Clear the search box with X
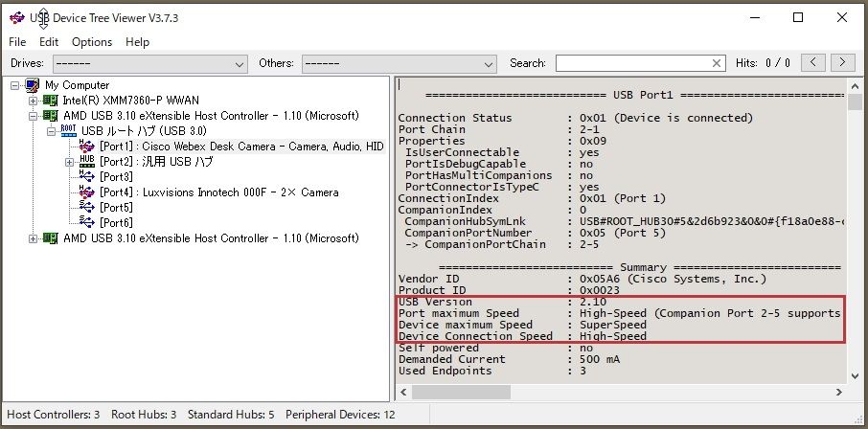868x429 pixels. 717,63
